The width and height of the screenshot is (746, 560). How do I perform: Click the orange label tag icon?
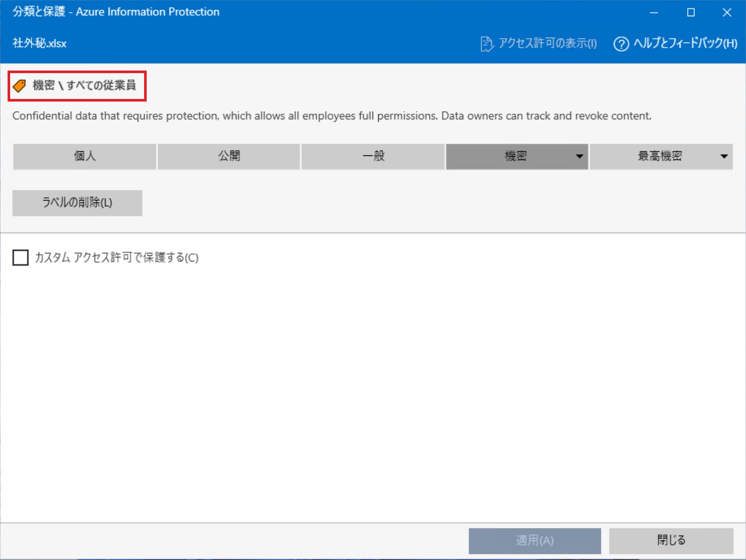coord(19,86)
